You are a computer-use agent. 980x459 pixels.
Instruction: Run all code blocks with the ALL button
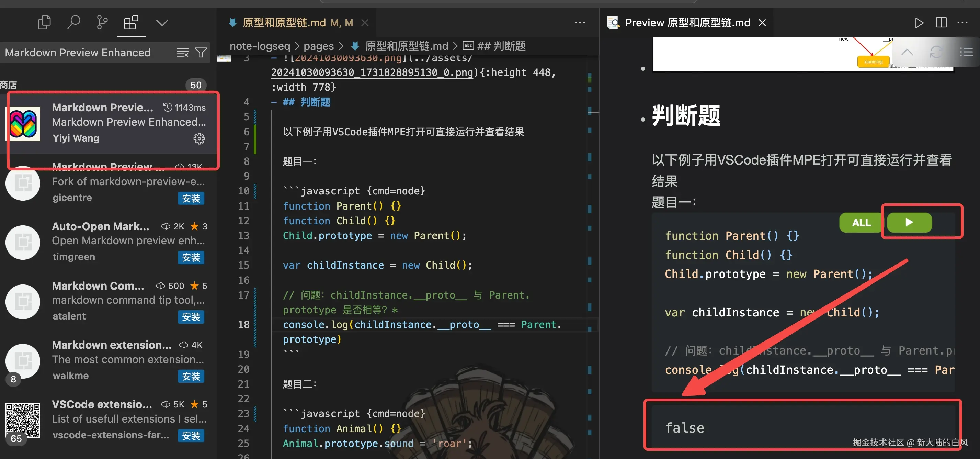point(860,223)
